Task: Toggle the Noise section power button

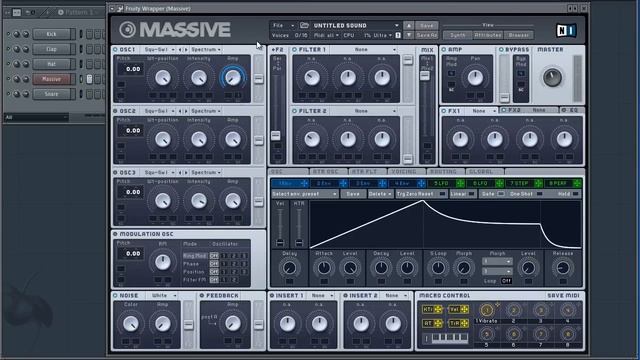Action: (x=115, y=295)
